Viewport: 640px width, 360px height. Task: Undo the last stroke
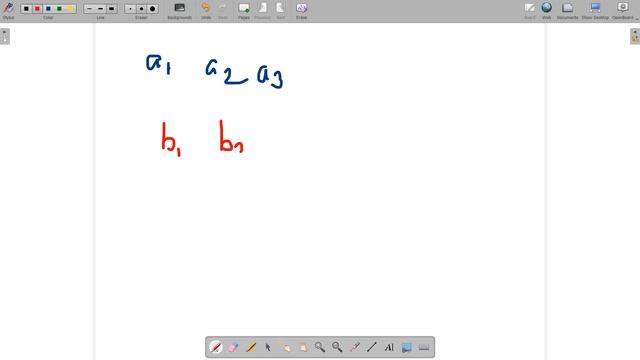(206, 11)
